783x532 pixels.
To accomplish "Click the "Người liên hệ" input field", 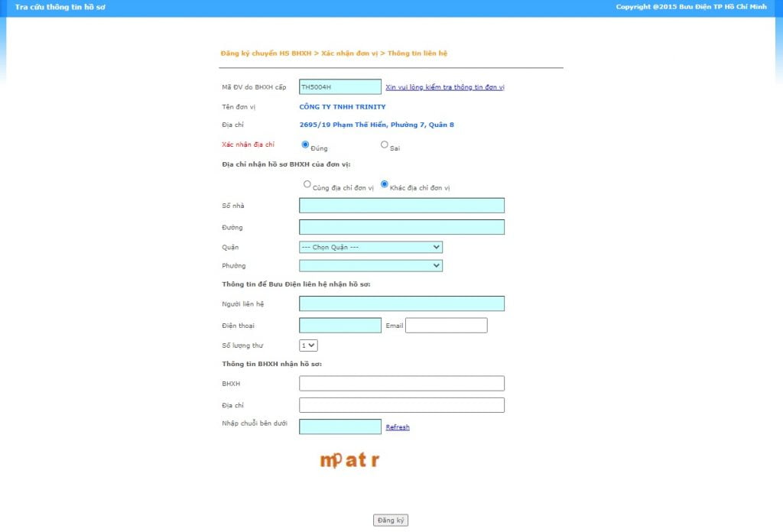I will pyautogui.click(x=401, y=303).
